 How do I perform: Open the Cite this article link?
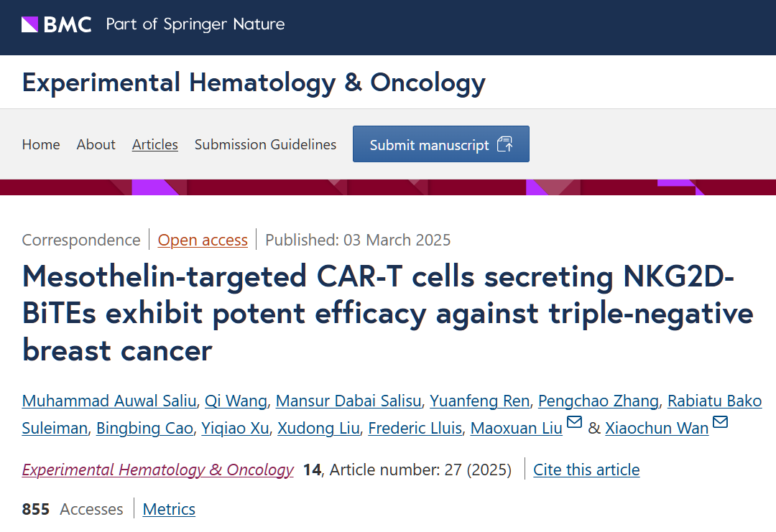(586, 470)
